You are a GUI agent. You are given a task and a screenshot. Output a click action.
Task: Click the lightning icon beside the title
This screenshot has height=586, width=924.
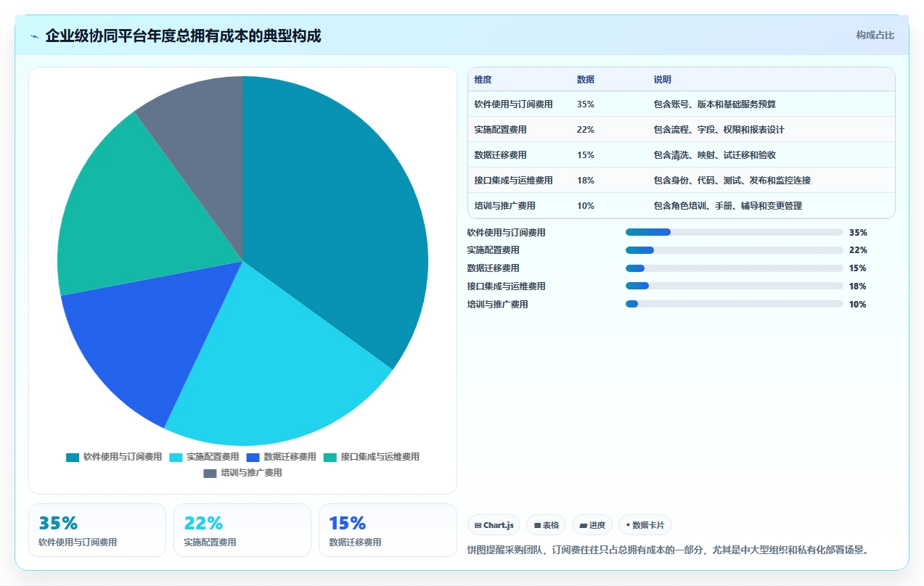[x=34, y=36]
